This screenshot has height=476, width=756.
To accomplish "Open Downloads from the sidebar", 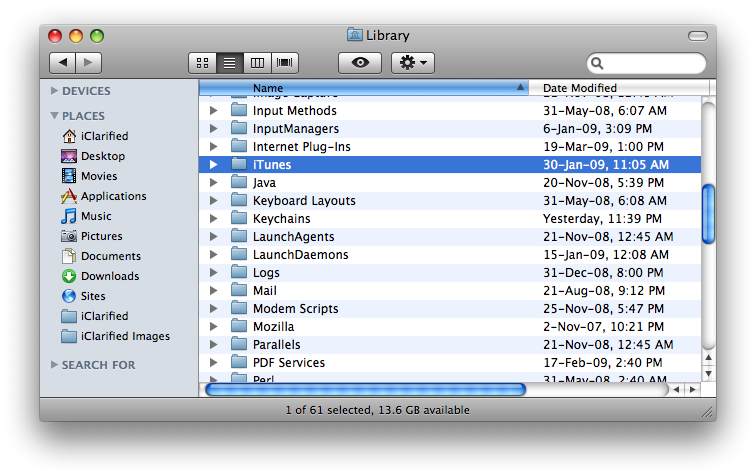I will (x=109, y=276).
